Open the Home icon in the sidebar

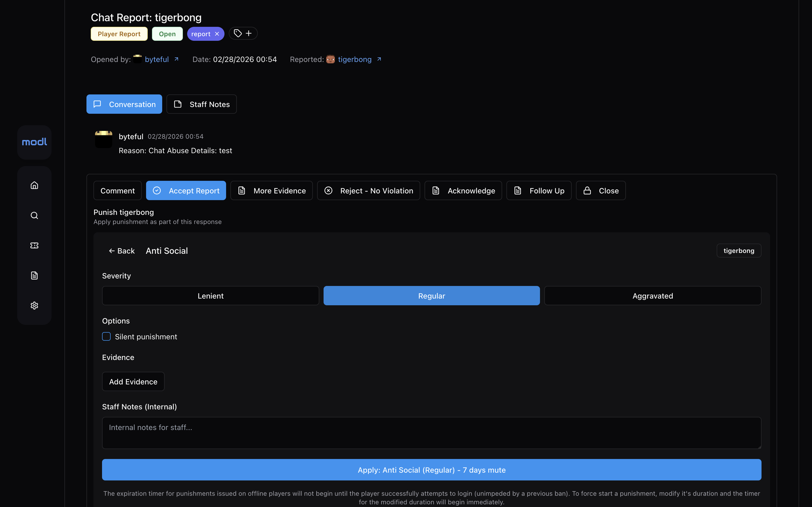(34, 185)
